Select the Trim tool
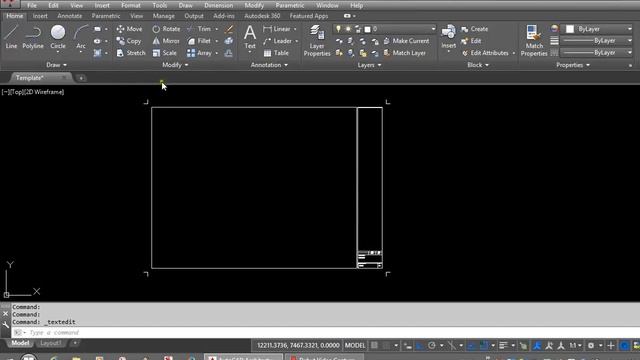 (199, 29)
